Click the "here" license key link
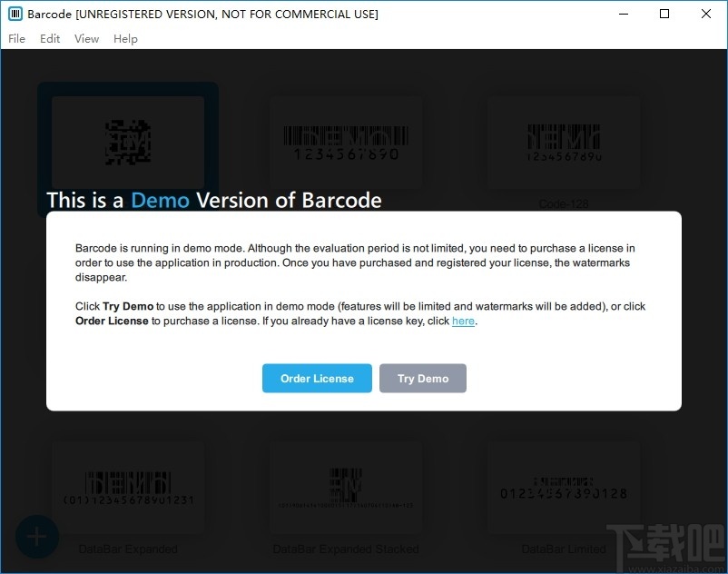This screenshot has width=728, height=574. [x=463, y=321]
